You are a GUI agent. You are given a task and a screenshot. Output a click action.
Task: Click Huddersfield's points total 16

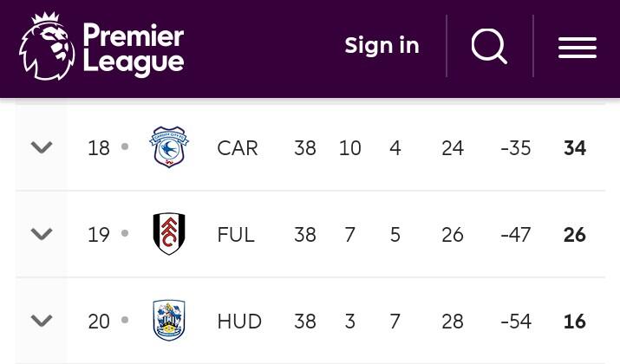point(575,322)
